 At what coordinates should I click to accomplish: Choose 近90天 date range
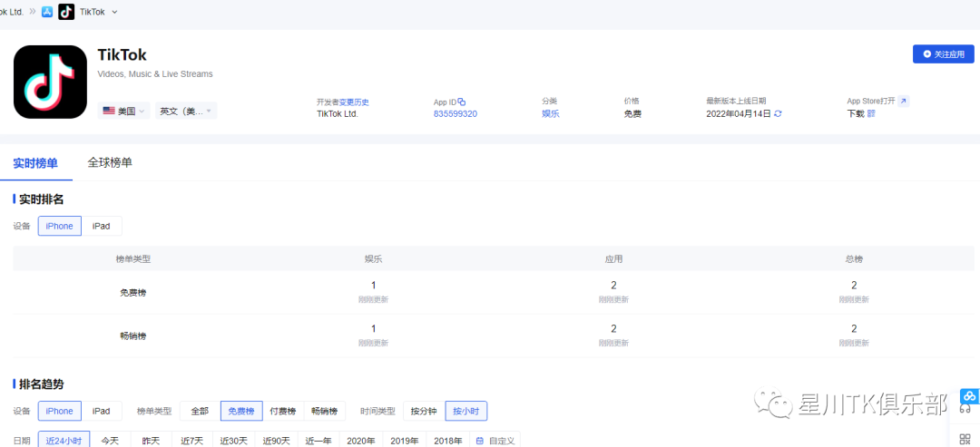tap(276, 440)
